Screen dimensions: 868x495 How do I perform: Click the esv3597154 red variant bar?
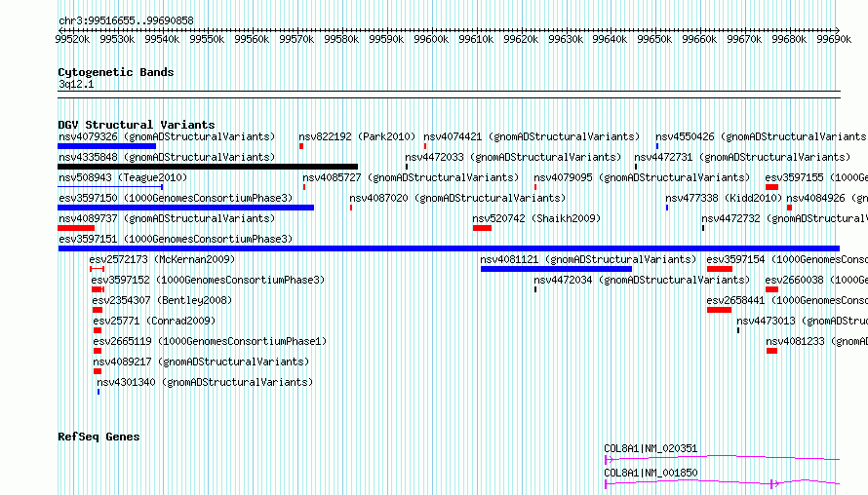click(720, 269)
